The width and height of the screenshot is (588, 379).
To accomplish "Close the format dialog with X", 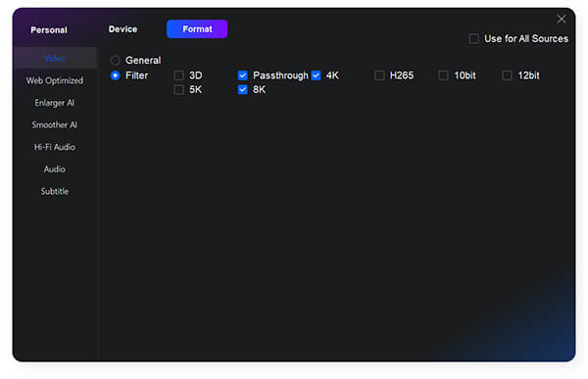I will (561, 20).
